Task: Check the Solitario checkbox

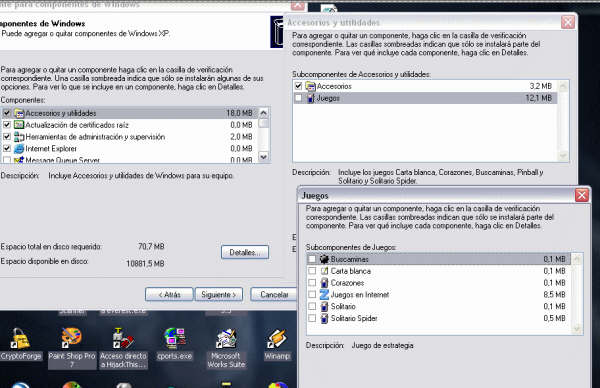Action: (312, 306)
